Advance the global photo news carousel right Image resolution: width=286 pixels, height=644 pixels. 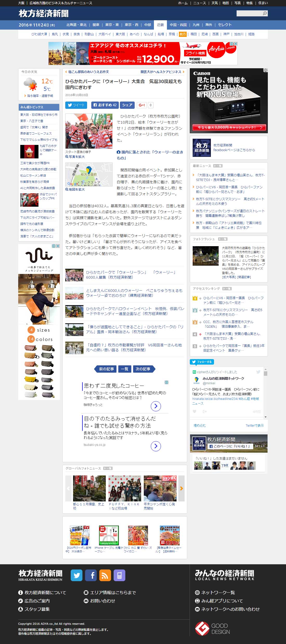tap(181, 488)
